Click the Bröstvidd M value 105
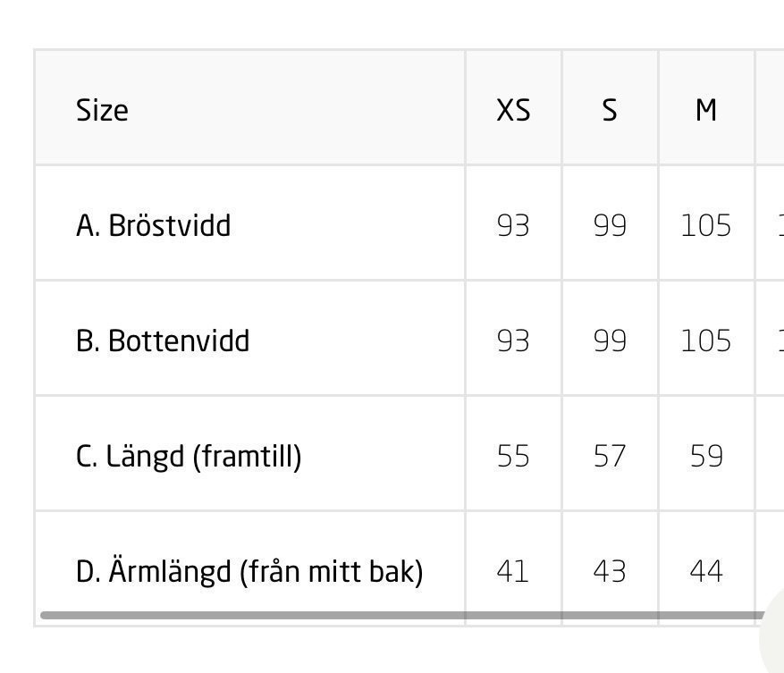This screenshot has width=784, height=673. [x=706, y=225]
